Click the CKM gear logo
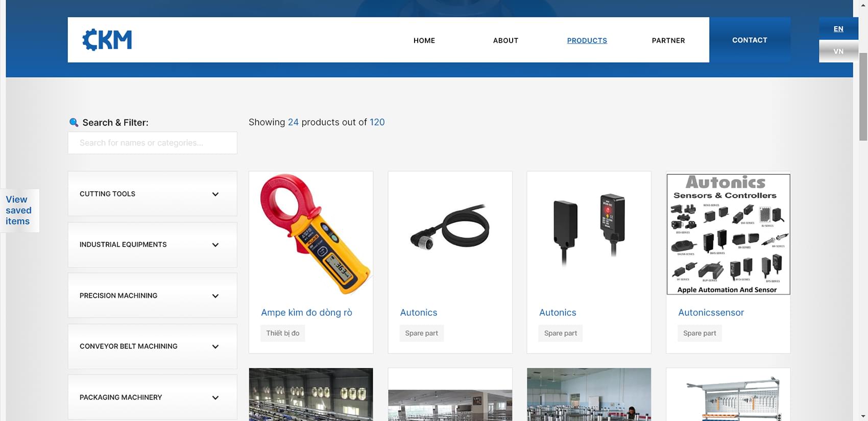Image resolution: width=868 pixels, height=421 pixels. 107,40
